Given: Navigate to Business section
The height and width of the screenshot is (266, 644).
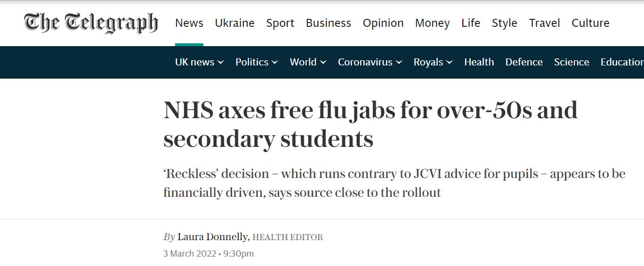Looking at the screenshot, I should (x=328, y=23).
